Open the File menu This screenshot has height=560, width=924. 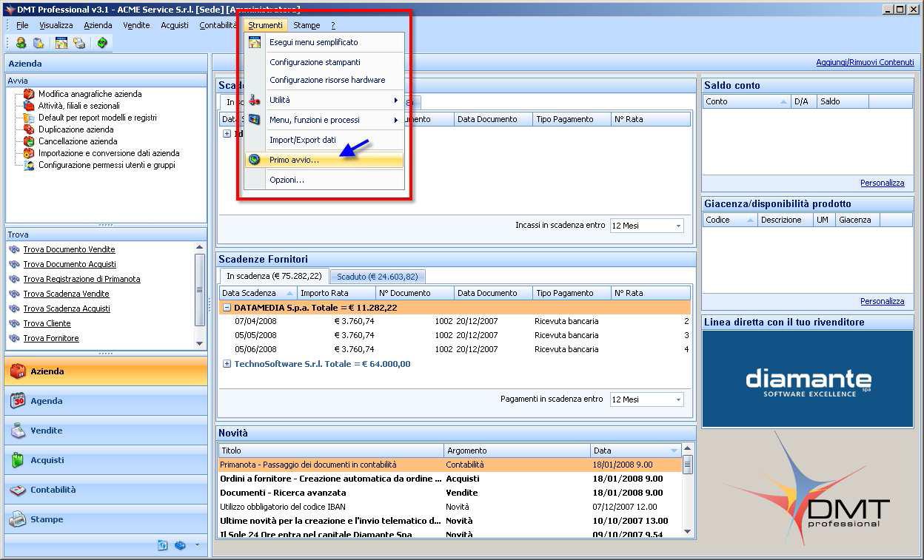tap(22, 25)
